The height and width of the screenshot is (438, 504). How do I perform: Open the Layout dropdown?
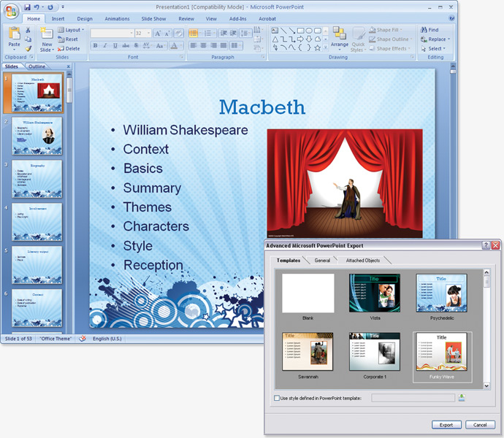coord(71,30)
